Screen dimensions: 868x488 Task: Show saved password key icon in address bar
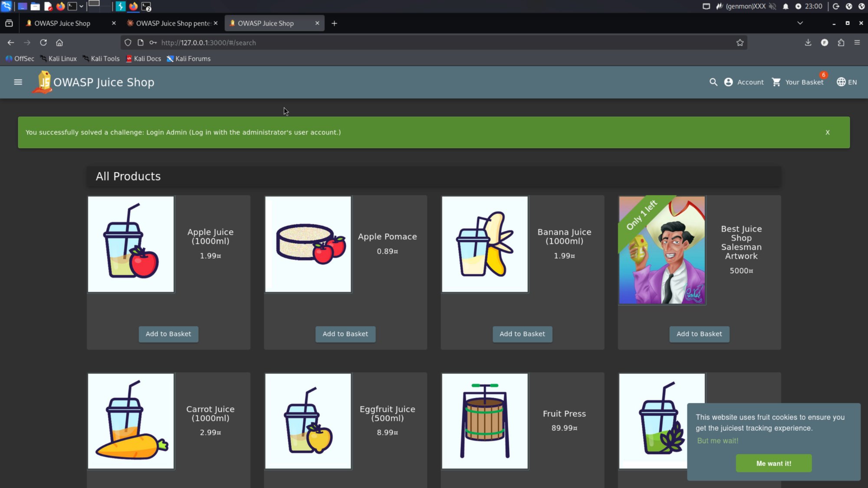153,43
